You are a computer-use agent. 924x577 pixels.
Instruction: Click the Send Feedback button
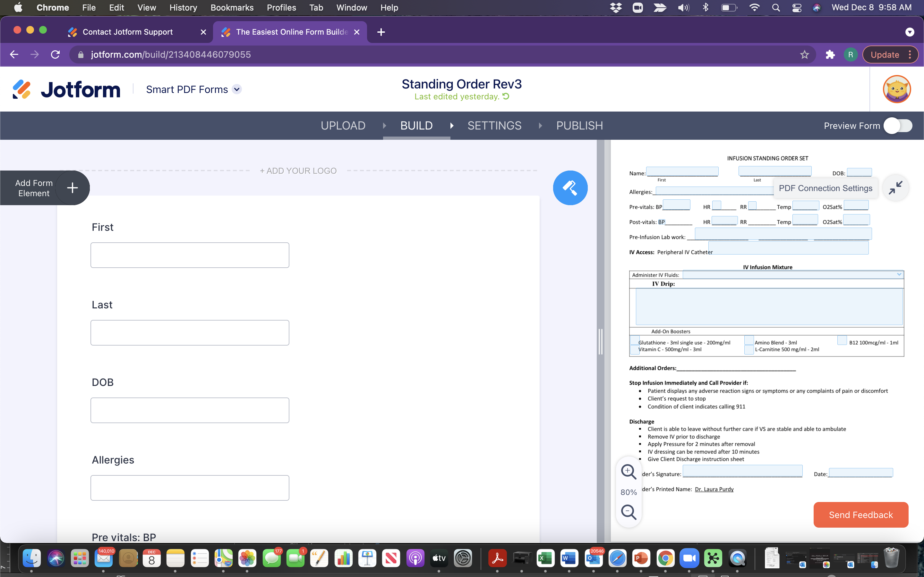click(862, 514)
